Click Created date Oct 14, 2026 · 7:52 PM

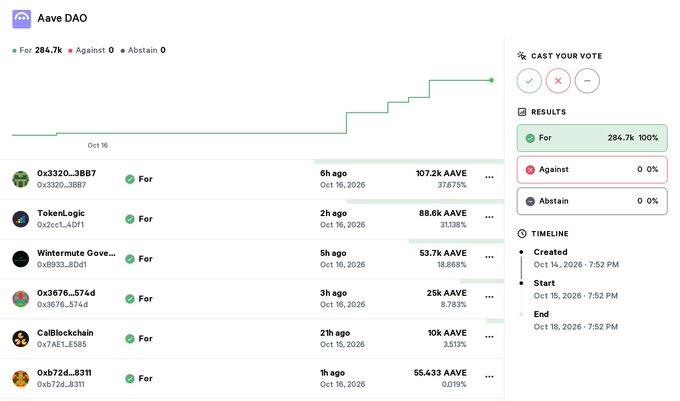pos(576,264)
